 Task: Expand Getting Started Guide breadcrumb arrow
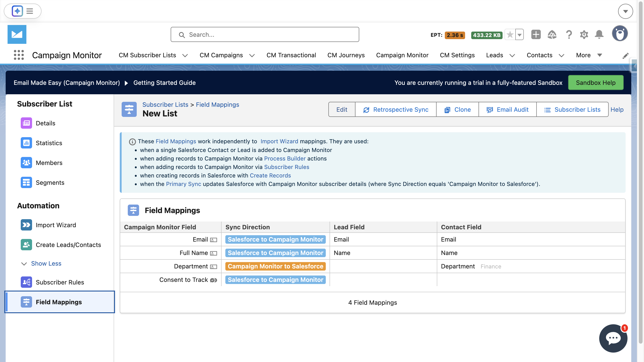coord(126,83)
